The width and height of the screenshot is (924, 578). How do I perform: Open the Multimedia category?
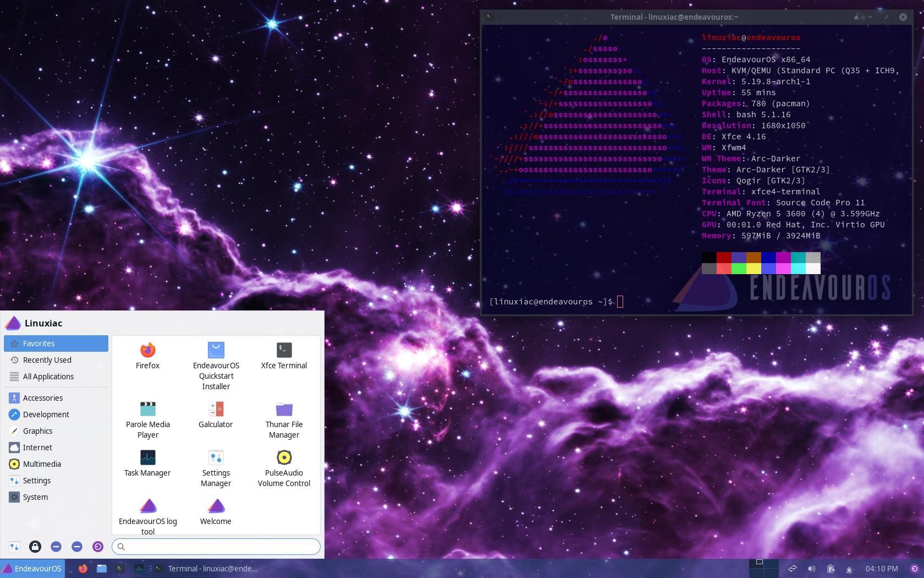click(56, 464)
